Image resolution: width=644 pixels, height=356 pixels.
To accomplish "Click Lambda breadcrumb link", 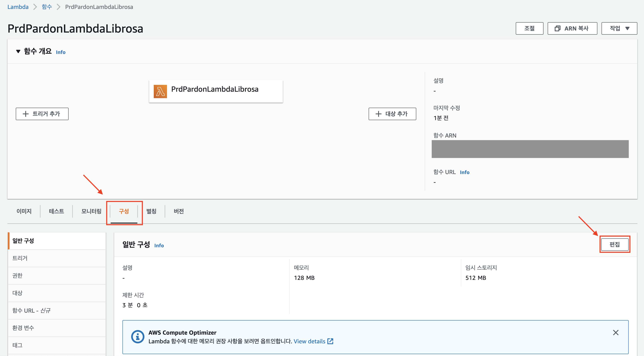I will [x=18, y=7].
